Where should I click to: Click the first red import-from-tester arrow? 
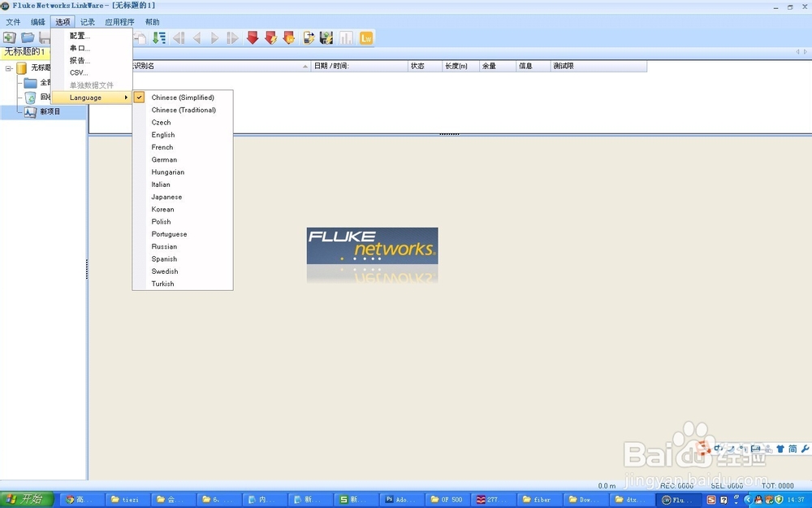click(x=253, y=38)
